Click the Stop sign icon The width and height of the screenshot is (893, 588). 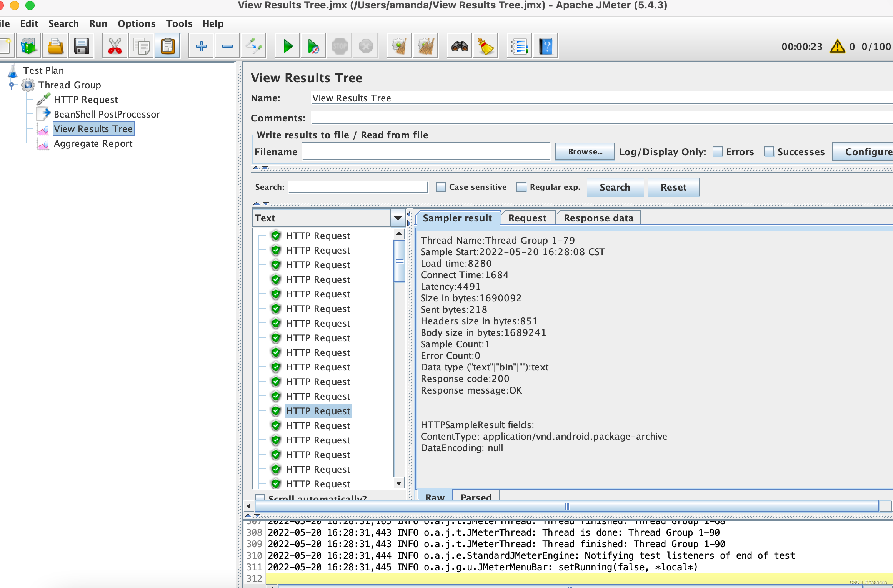(x=340, y=46)
